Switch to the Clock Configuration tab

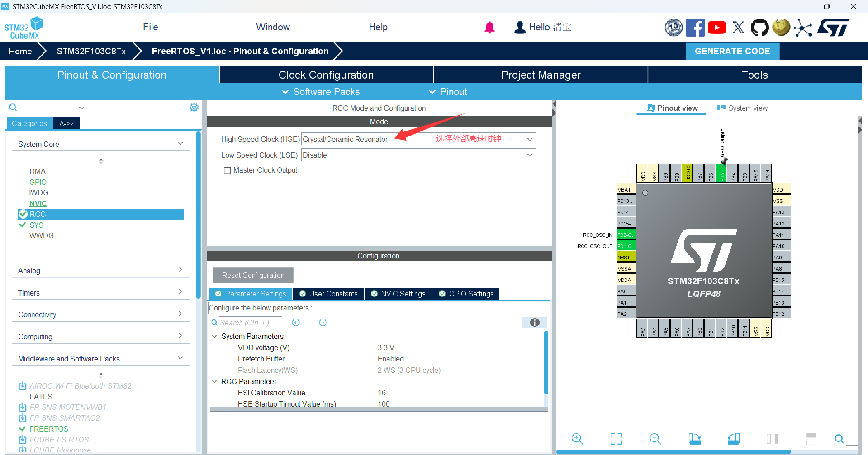[326, 75]
